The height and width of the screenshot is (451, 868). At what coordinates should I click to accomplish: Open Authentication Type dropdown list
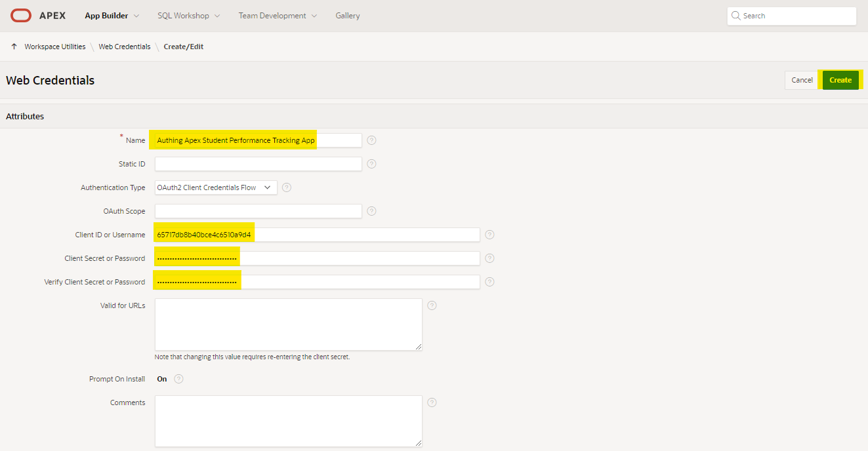(x=216, y=187)
